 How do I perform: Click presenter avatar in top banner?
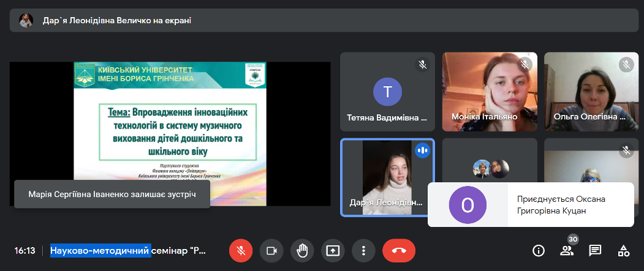pyautogui.click(x=26, y=20)
